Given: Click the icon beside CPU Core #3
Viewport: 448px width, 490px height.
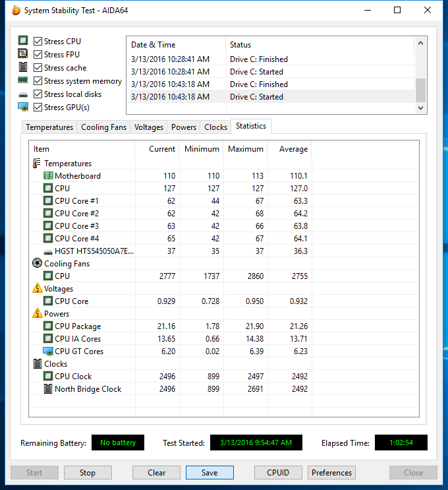Looking at the screenshot, I should (48, 226).
